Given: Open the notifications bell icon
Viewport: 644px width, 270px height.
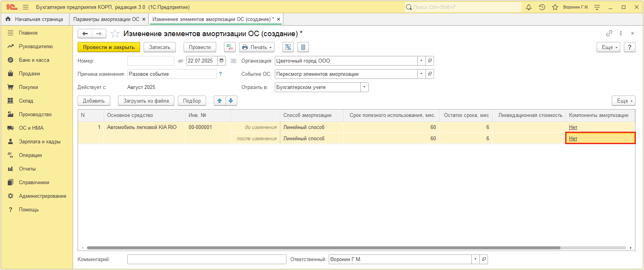Looking at the screenshot, I should coord(529,7).
